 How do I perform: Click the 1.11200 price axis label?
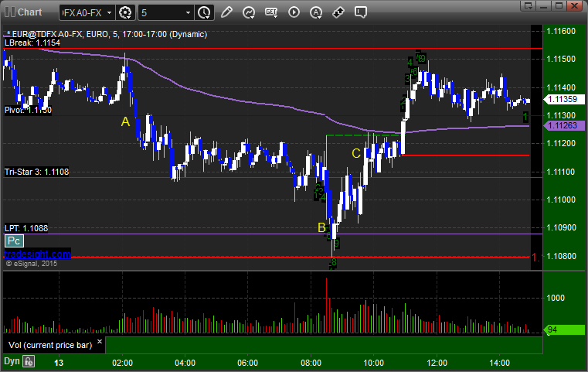click(561, 143)
